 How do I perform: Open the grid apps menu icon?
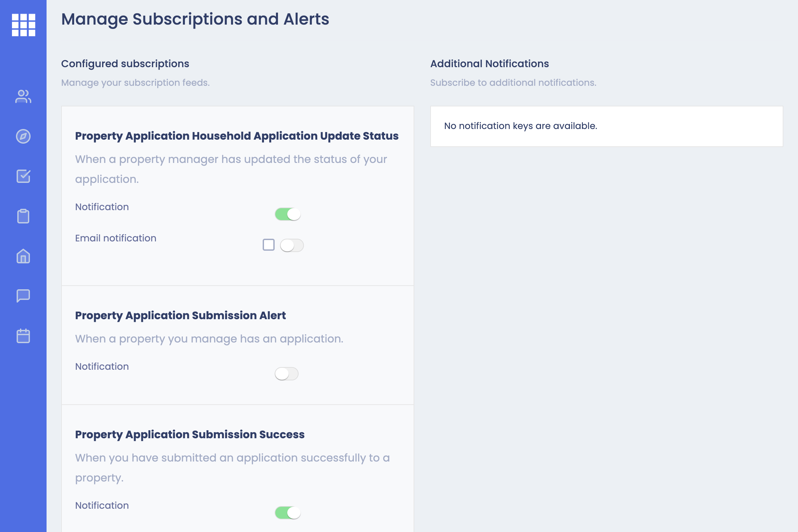(x=23, y=25)
